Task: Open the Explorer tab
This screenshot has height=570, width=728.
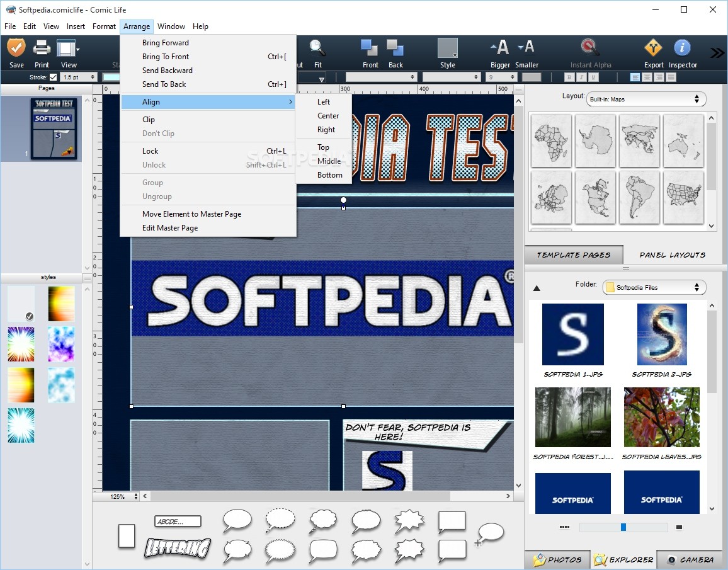Action: (623, 560)
